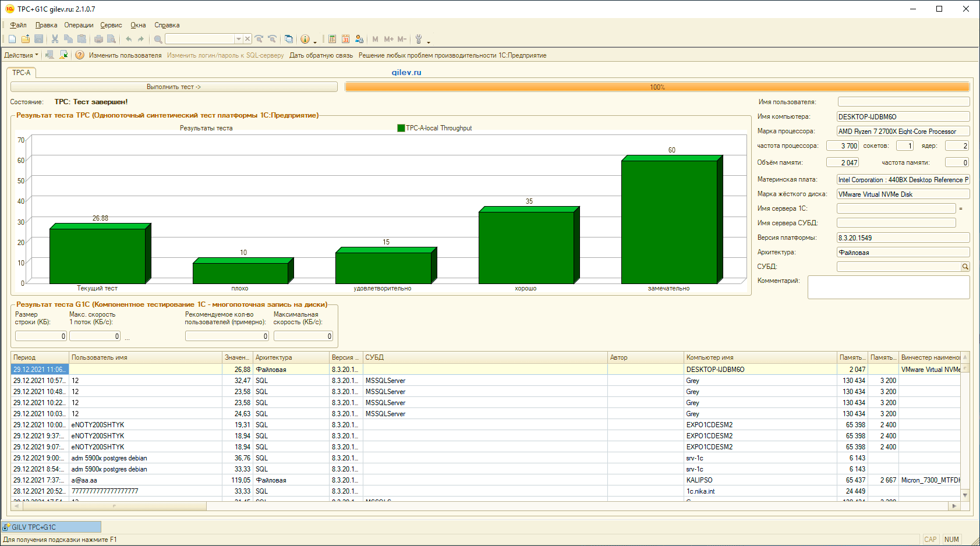The image size is (980, 546).
Task: Click the question mark help icon
Action: tap(80, 55)
